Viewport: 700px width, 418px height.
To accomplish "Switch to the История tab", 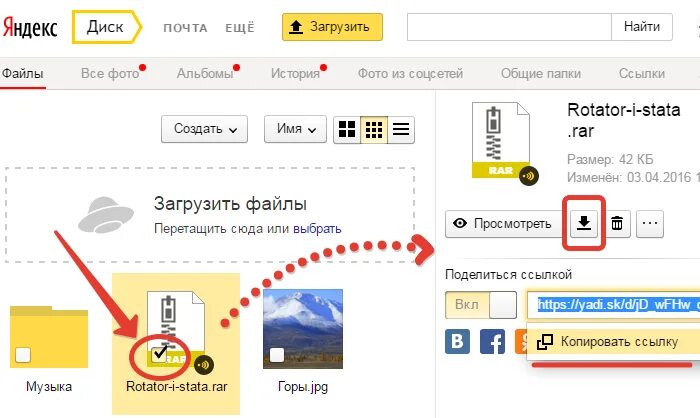I will pyautogui.click(x=296, y=73).
